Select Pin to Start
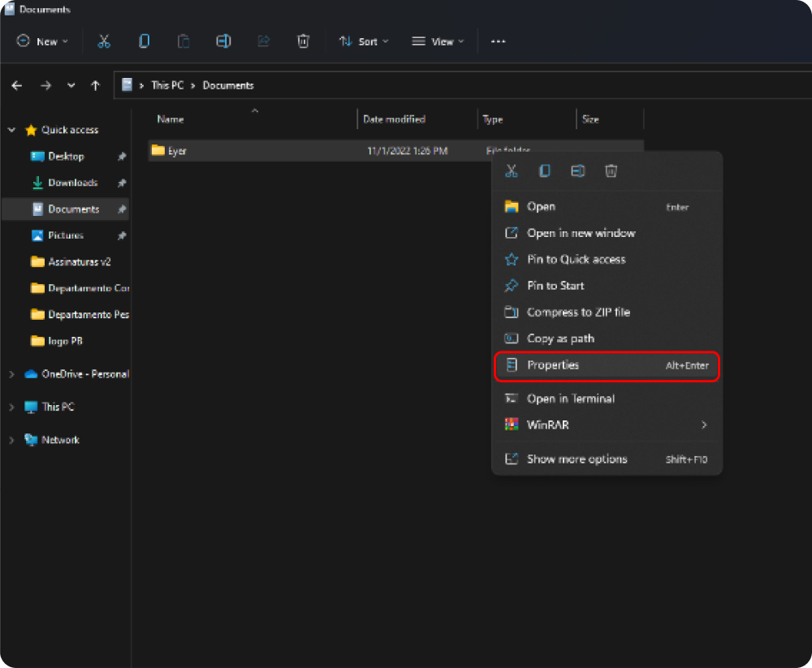The width and height of the screenshot is (812, 668). click(x=607, y=286)
